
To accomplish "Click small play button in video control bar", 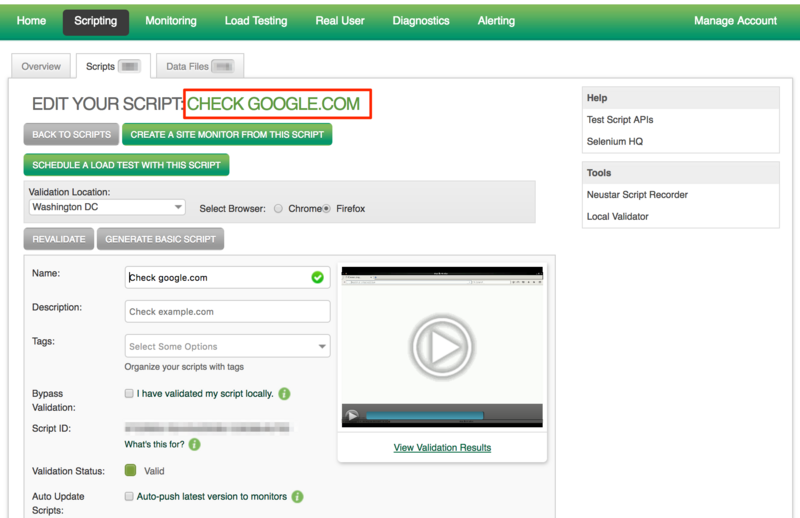I will (352, 415).
